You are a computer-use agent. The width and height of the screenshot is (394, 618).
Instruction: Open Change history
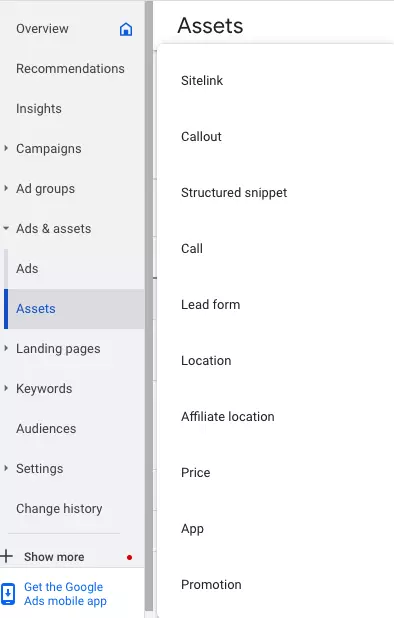[59, 508]
